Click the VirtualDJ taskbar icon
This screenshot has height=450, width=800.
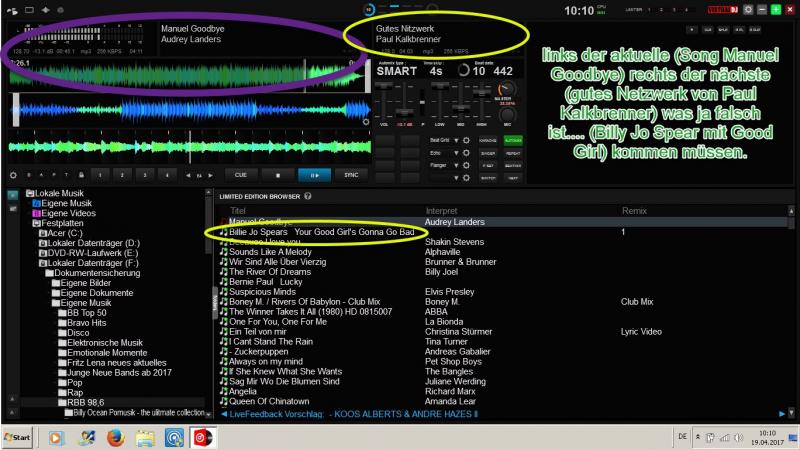tap(203, 438)
